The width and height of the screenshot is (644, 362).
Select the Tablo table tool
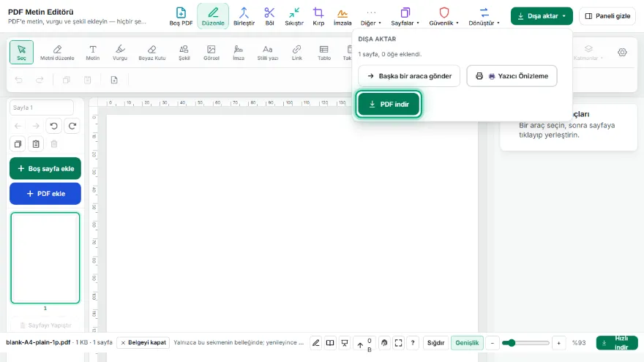pyautogui.click(x=324, y=52)
